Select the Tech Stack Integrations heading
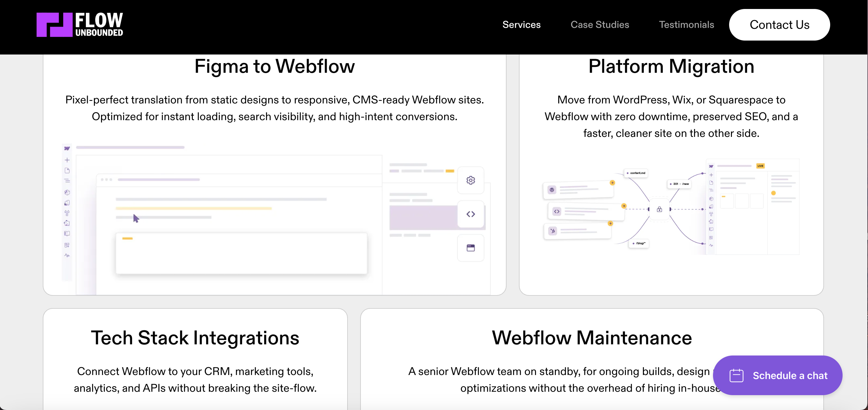 [195, 338]
